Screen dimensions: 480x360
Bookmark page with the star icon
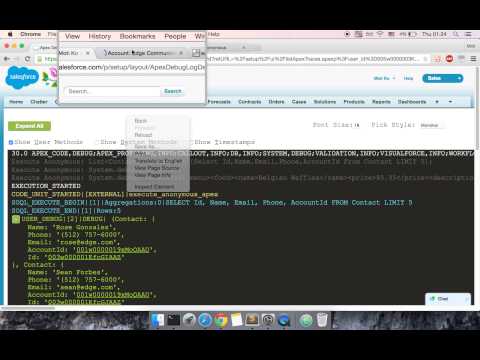[425, 59]
